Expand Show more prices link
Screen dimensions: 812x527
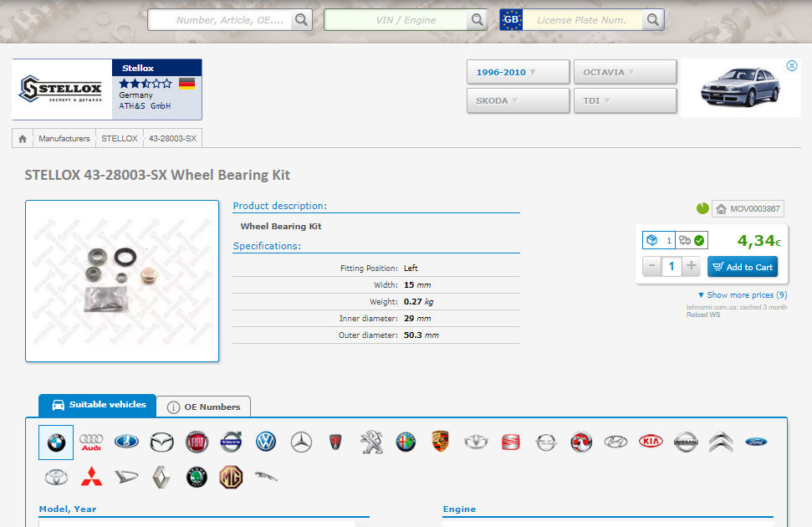[x=742, y=295]
